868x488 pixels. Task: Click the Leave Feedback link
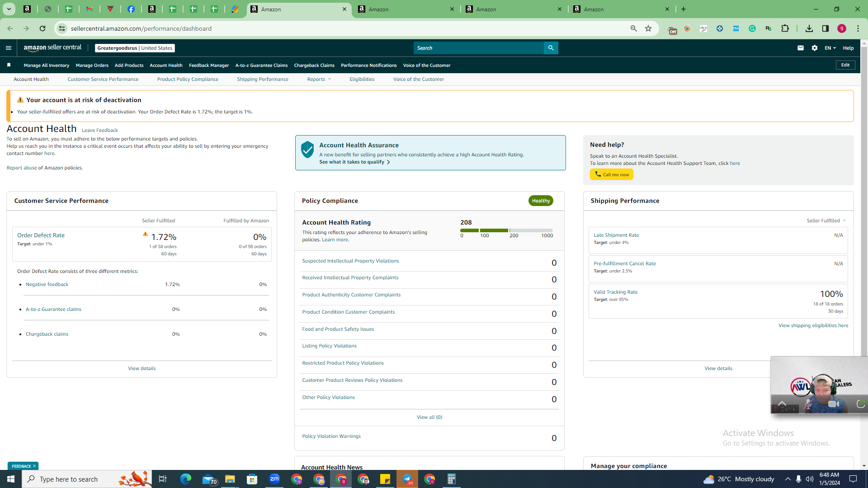coord(100,130)
